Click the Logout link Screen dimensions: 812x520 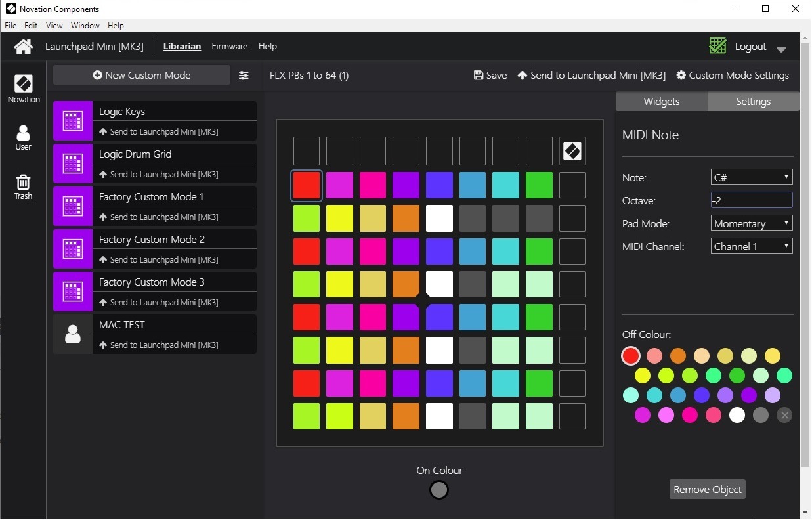click(750, 47)
